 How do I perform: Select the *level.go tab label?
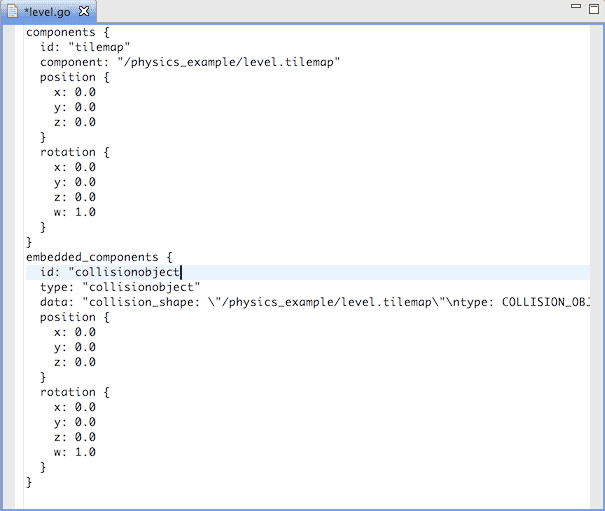pos(48,11)
